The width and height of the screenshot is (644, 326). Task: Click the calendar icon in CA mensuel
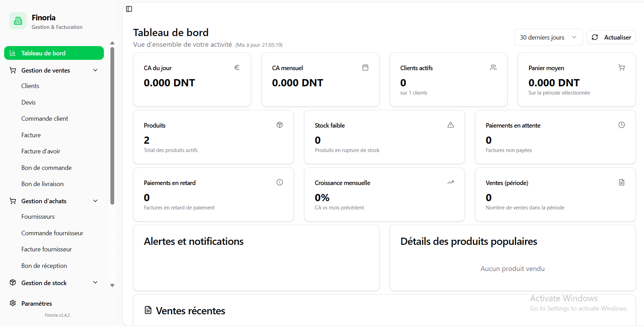click(365, 67)
